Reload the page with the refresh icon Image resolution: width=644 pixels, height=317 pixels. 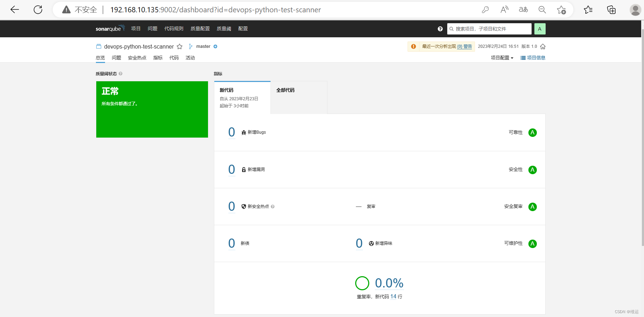[x=38, y=10]
